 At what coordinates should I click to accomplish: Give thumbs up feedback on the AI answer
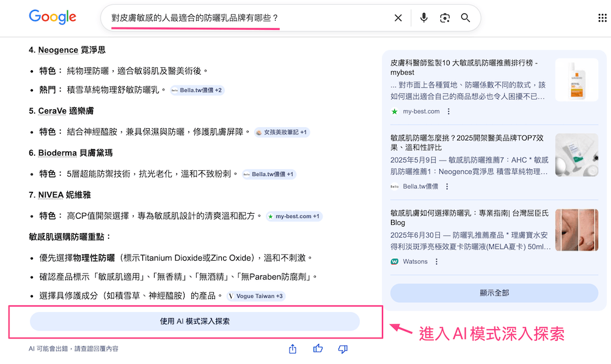coord(317,348)
